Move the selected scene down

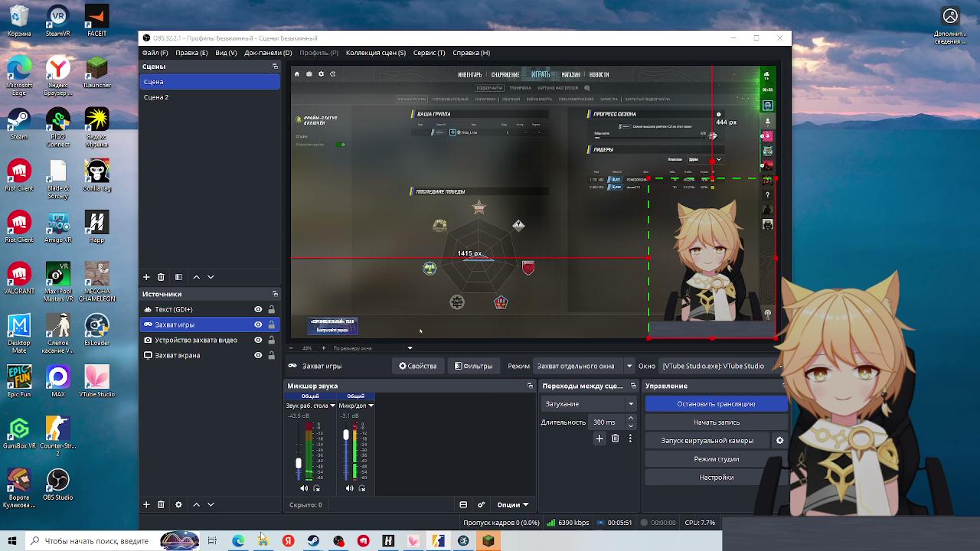click(211, 277)
